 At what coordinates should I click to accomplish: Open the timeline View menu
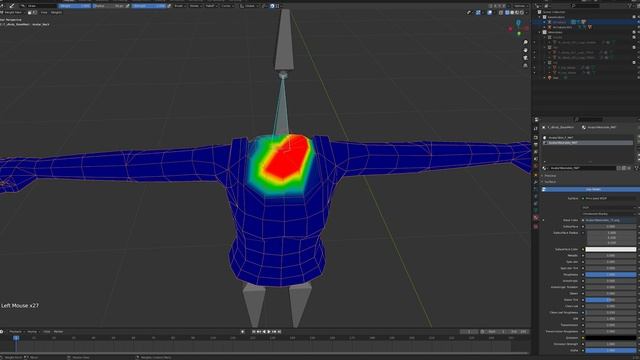coord(47,332)
